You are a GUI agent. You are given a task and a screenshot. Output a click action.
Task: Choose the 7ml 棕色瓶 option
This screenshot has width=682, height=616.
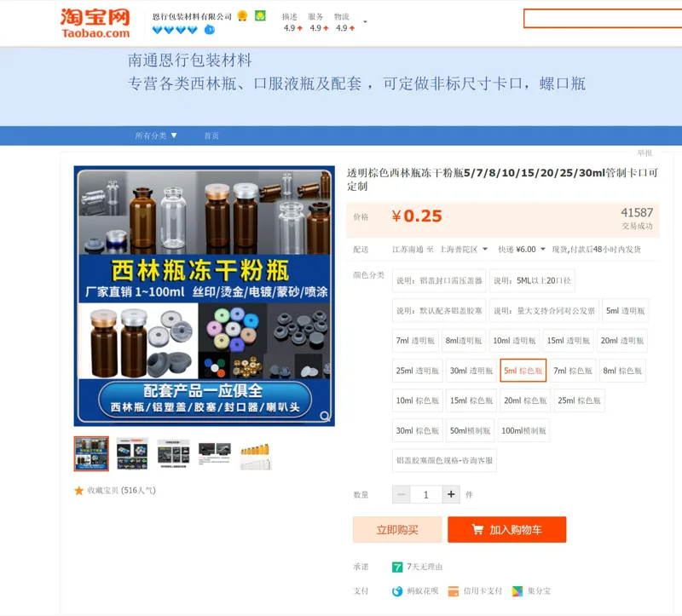tap(572, 371)
